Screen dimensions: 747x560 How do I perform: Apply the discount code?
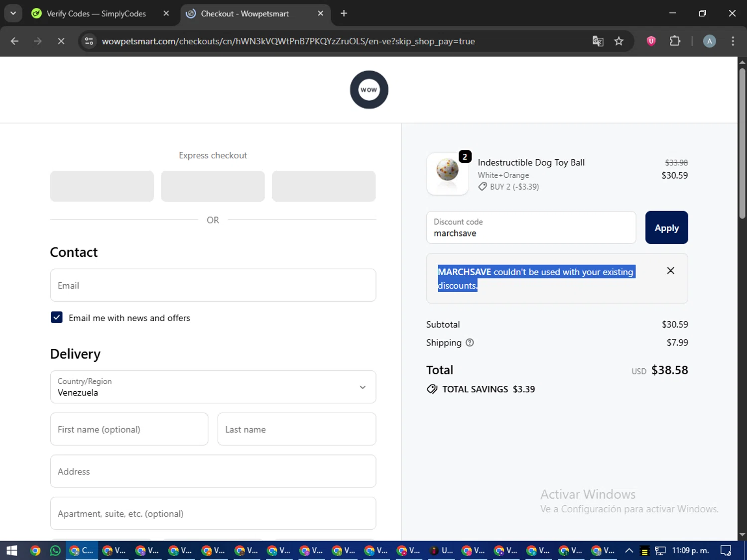(x=666, y=227)
